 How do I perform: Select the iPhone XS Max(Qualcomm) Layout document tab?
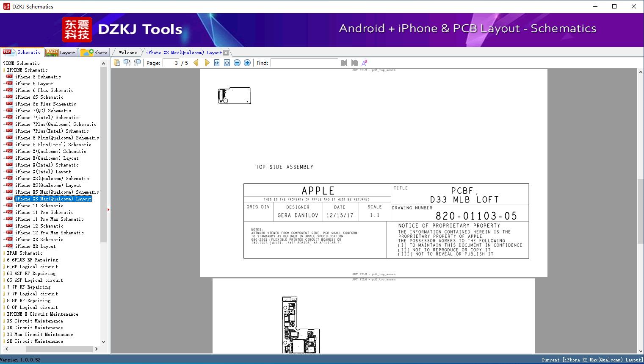pos(184,53)
